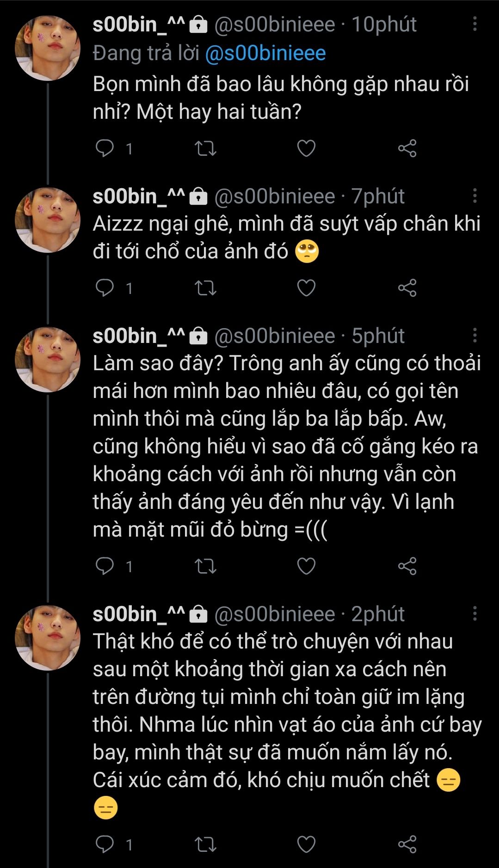
Task: Like the 7phút tweet
Action: [x=306, y=288]
